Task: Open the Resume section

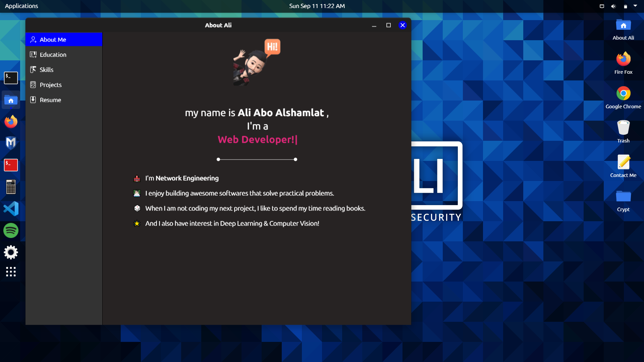Action: tap(50, 100)
